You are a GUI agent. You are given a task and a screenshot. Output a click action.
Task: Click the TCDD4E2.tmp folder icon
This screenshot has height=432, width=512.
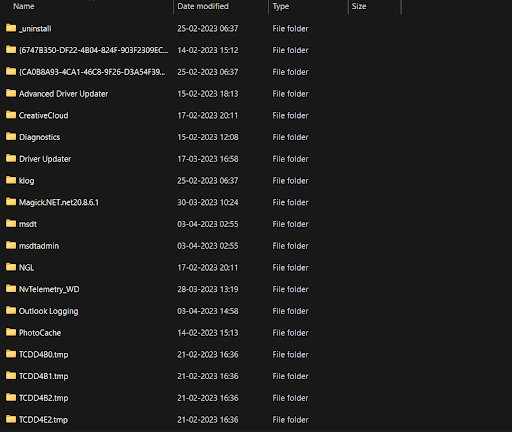point(11,419)
